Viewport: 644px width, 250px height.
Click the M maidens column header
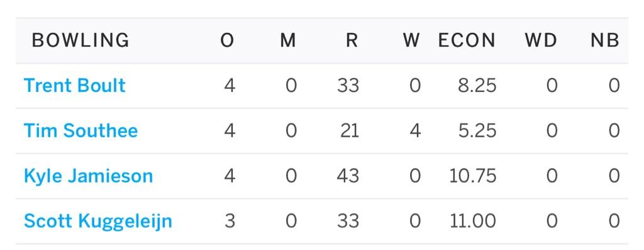point(288,41)
